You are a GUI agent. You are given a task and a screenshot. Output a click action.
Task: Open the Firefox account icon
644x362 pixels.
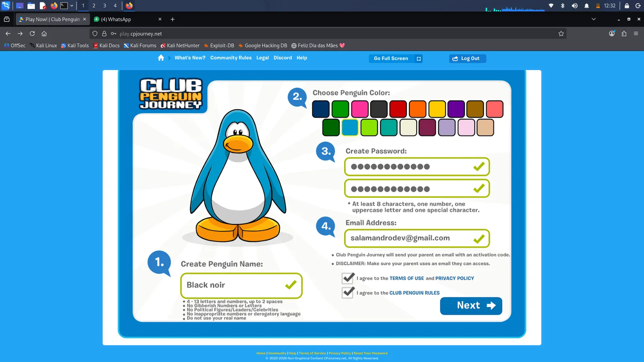612,34
